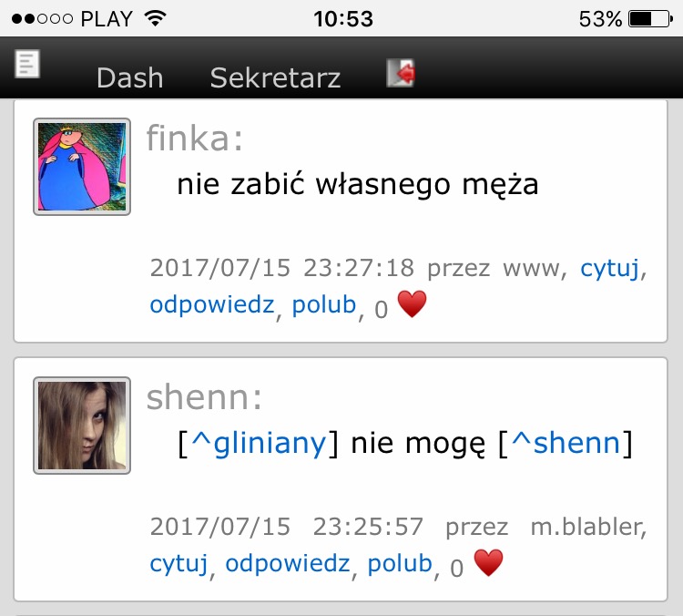Open the ^gliniany user mention
This screenshot has height=616, width=683.
[x=259, y=444]
